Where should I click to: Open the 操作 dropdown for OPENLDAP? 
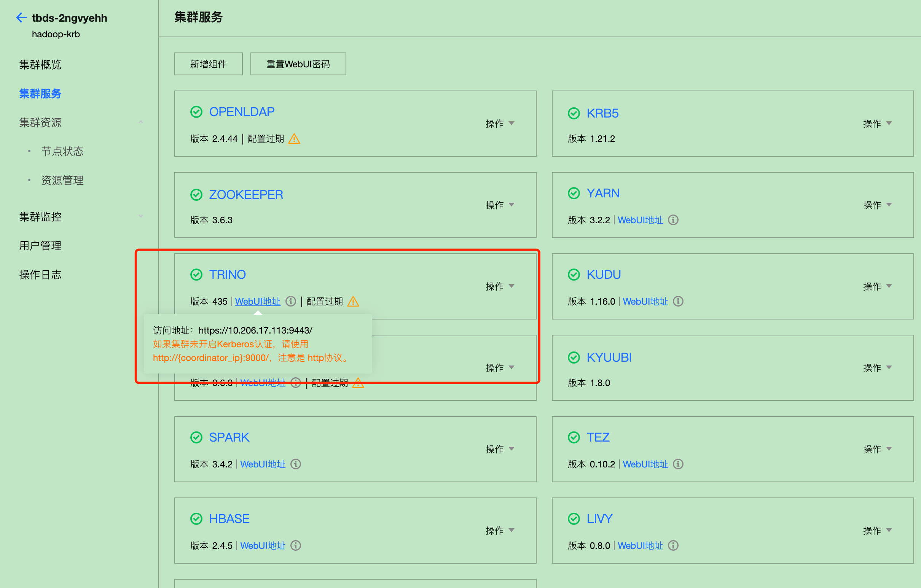pos(500,124)
